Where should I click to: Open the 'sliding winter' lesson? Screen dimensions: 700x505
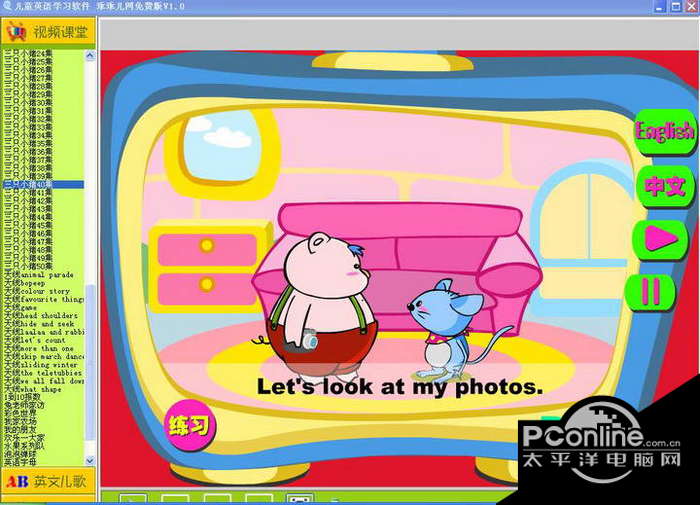41,365
